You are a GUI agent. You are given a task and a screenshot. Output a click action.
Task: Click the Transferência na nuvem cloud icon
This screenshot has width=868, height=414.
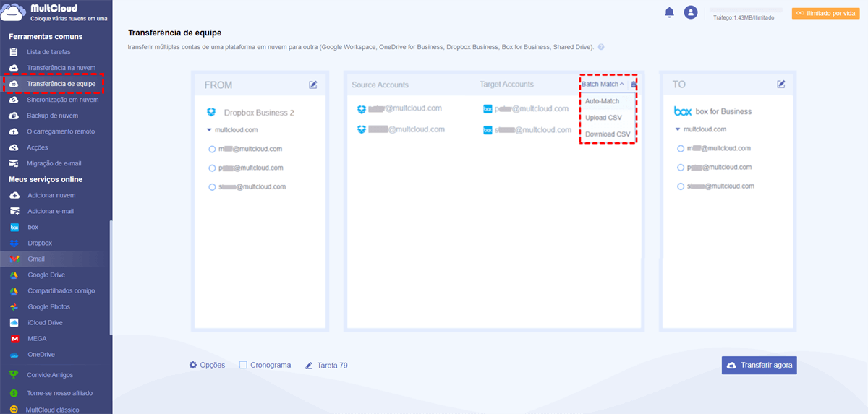(14, 68)
